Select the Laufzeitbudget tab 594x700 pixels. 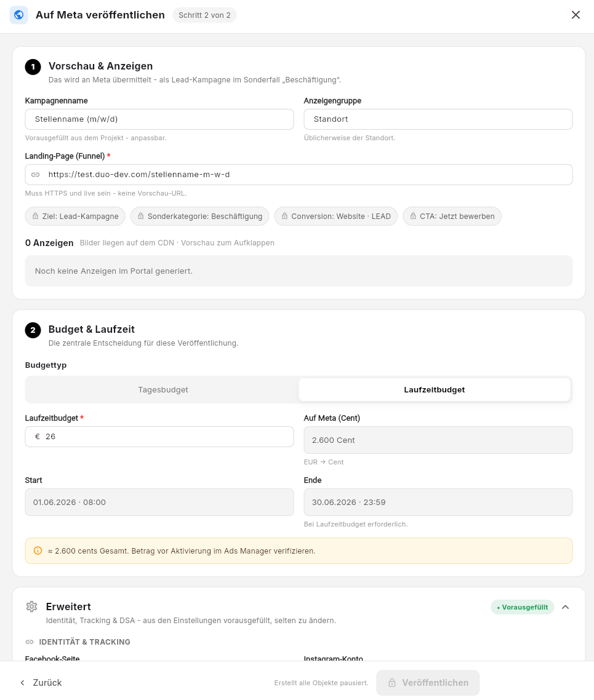coord(435,390)
